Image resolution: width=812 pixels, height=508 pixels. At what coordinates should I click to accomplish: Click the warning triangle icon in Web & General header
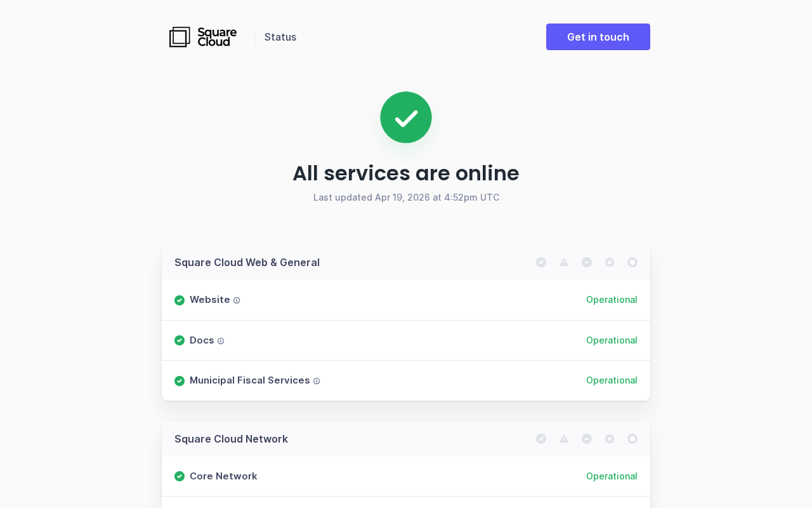(564, 262)
